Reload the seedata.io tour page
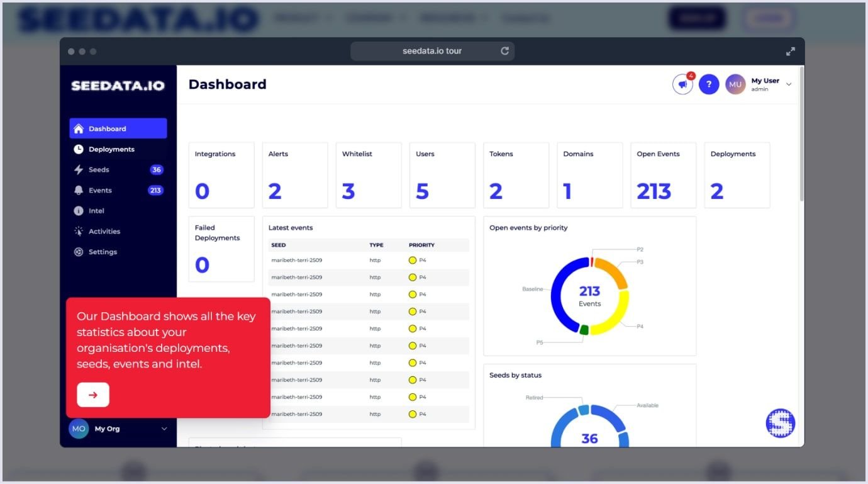 504,51
